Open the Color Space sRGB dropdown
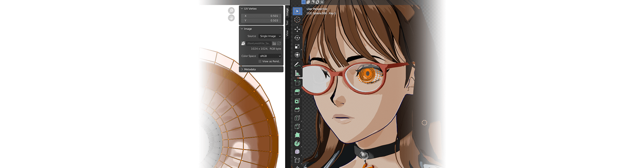The height and width of the screenshot is (168, 644). click(270, 56)
